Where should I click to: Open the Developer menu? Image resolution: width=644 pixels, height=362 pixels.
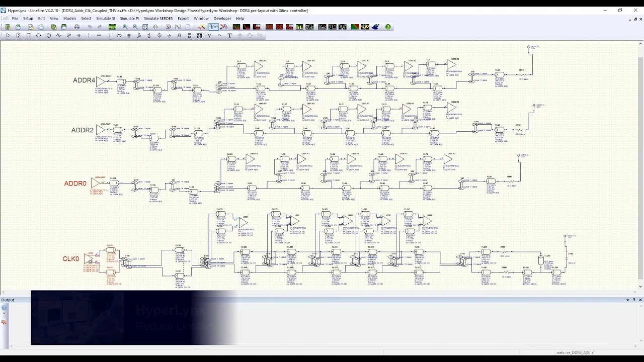[x=222, y=19]
